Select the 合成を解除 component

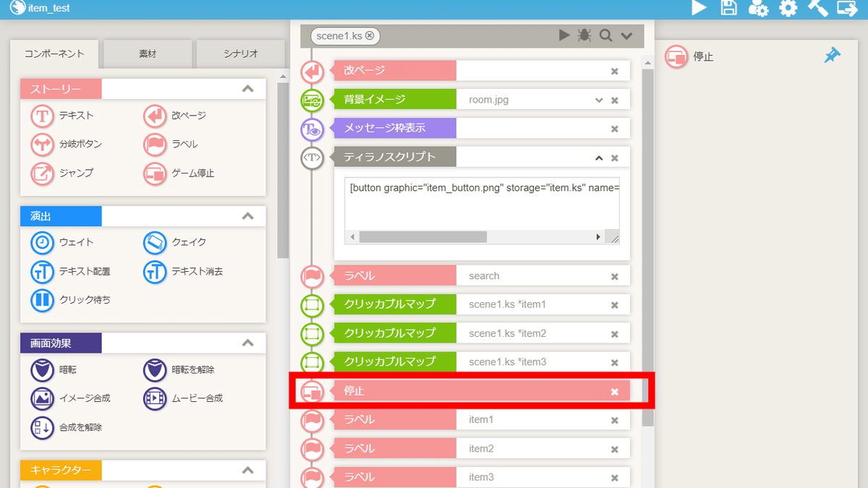[67, 427]
